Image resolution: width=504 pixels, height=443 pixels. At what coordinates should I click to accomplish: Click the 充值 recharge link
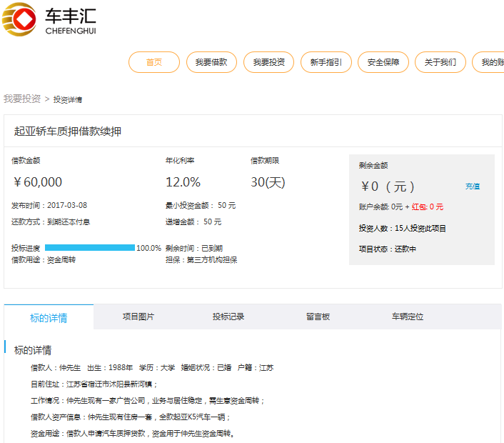point(473,186)
